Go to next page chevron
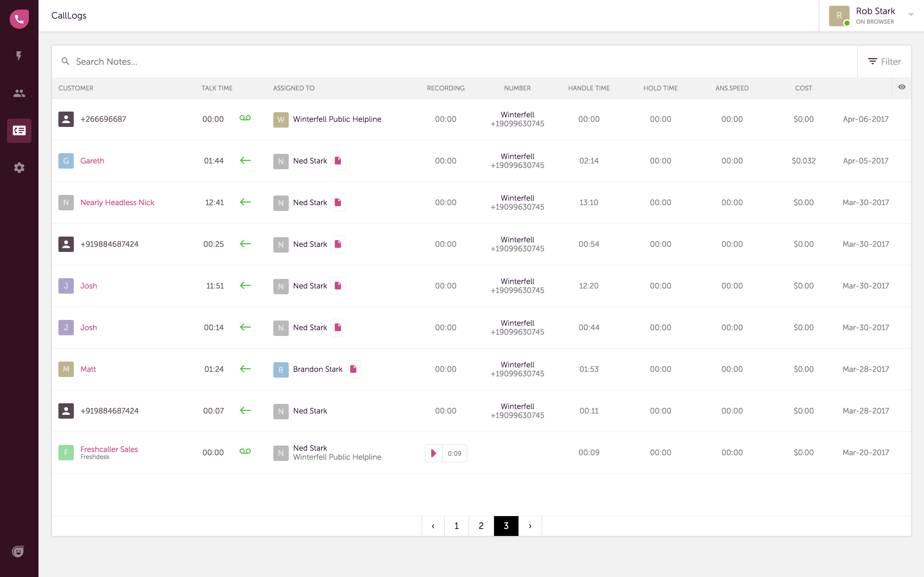Image resolution: width=924 pixels, height=577 pixels. (x=530, y=526)
